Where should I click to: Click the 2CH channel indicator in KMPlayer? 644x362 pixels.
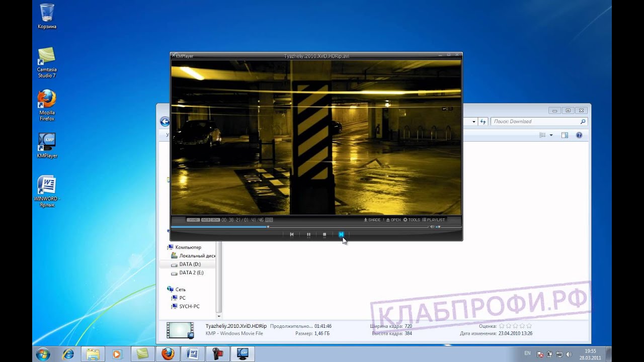tap(215, 220)
